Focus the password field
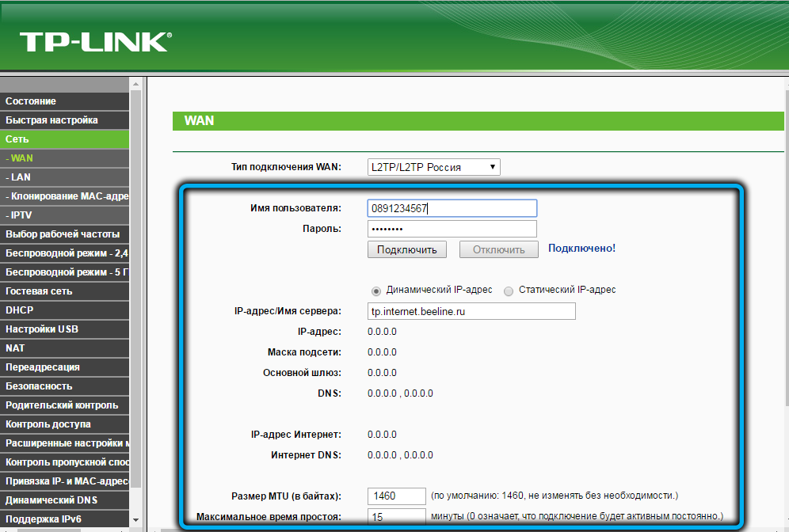The height and width of the screenshot is (532, 789). [x=452, y=229]
